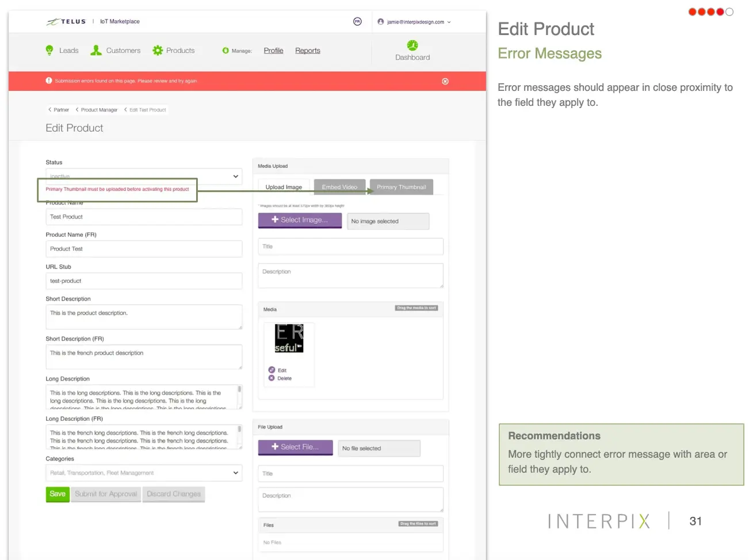This screenshot has width=749, height=560.
Task: Delete the uploaded media image
Action: click(x=272, y=378)
